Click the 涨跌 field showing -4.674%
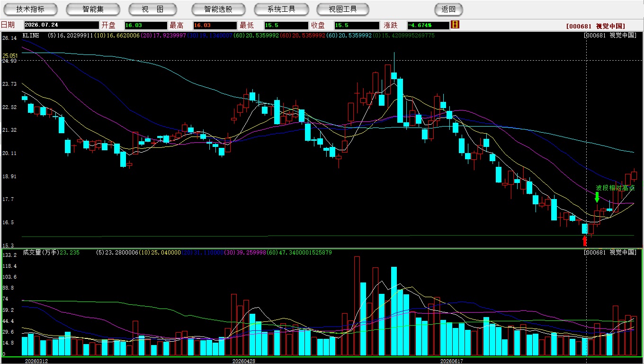Viewport: 644px width, 364px height. [428, 25]
